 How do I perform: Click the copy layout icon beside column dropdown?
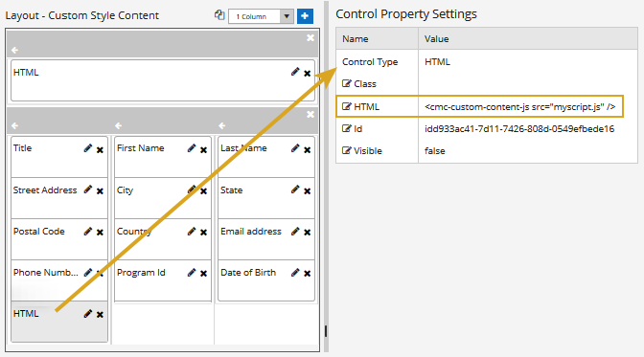pyautogui.click(x=219, y=15)
